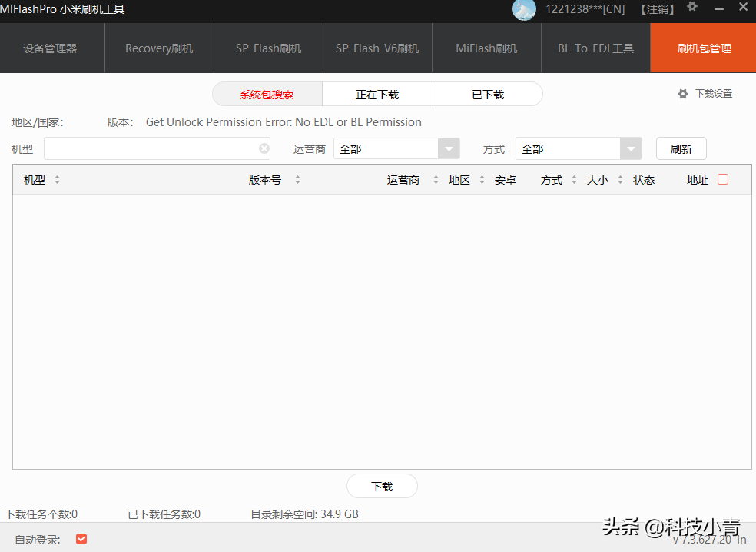Open the 方式 dropdown showing 全部

pos(630,148)
